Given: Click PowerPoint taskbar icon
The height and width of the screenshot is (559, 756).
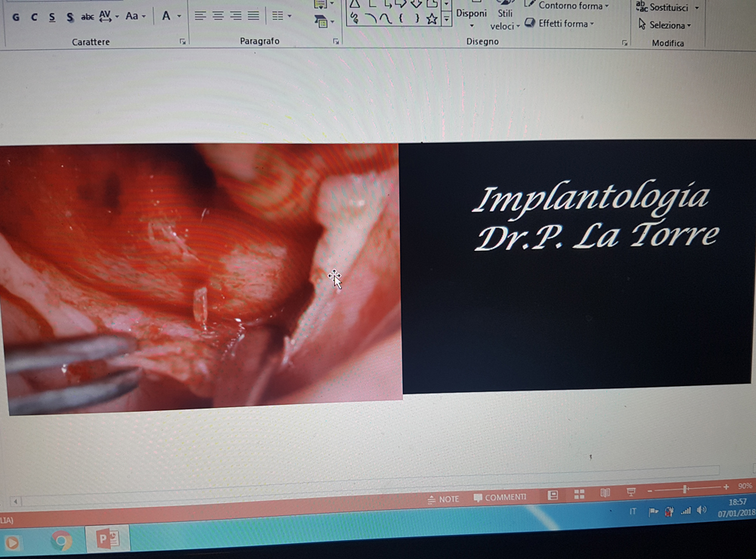Looking at the screenshot, I should pos(107,539).
